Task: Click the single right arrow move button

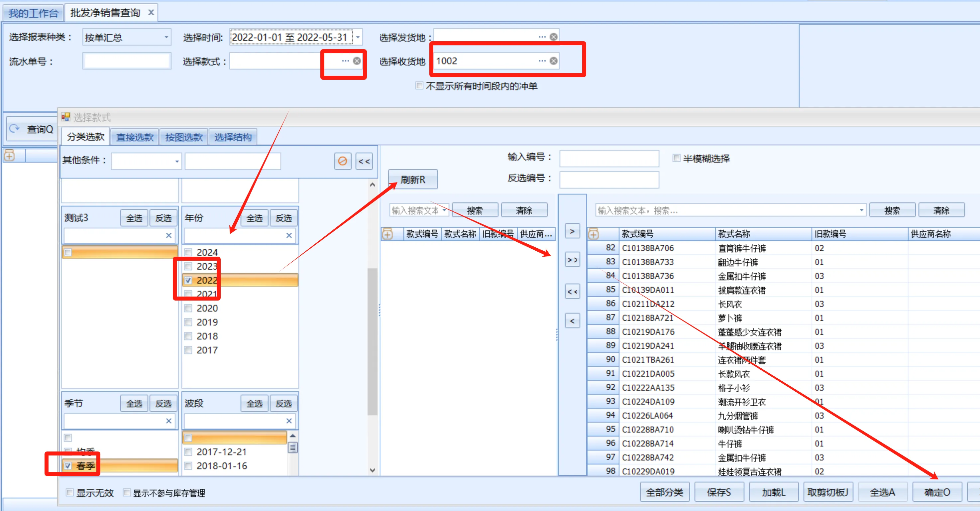Action: 572,231
